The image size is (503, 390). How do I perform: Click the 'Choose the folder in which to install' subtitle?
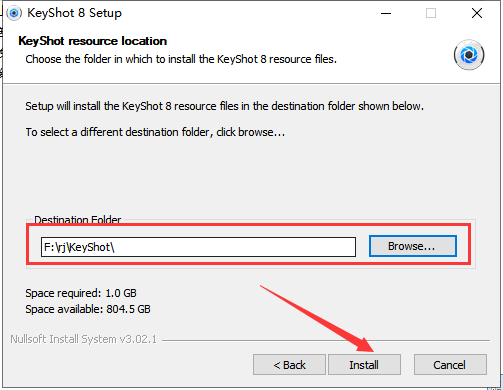tap(181, 59)
